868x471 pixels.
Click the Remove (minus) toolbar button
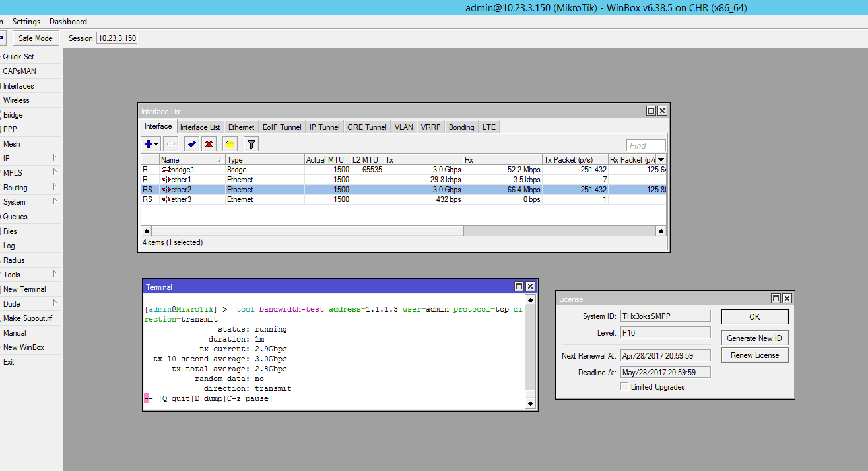point(170,144)
